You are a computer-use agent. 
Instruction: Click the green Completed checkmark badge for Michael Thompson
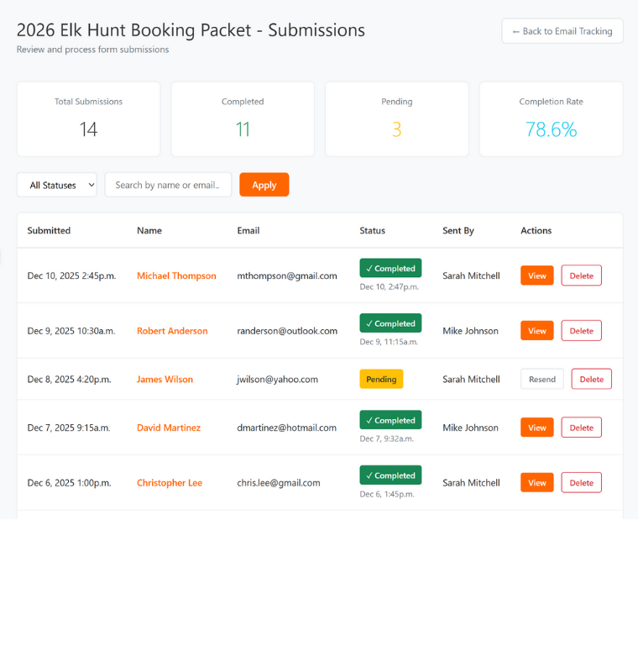pyautogui.click(x=390, y=267)
